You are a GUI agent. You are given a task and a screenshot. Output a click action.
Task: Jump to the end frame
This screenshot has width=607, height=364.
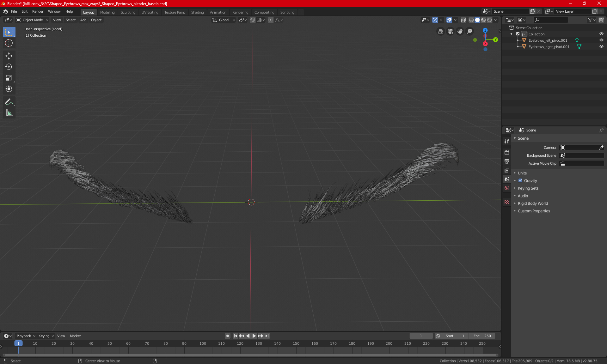[x=267, y=336]
